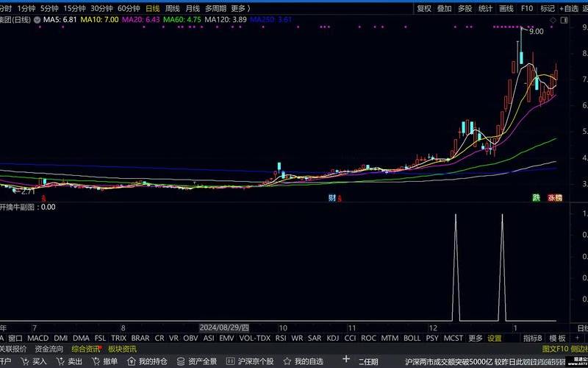Click the yellow 设置 settings link
This screenshot has width=588, height=368.
click(495, 339)
